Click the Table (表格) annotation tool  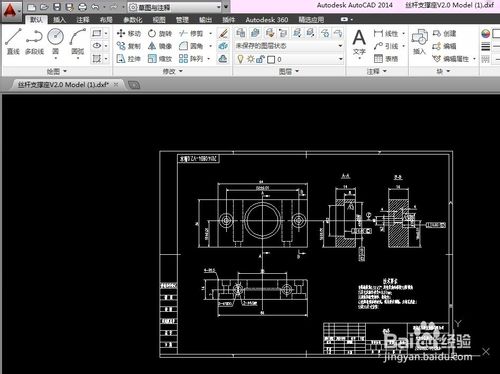[386, 59]
